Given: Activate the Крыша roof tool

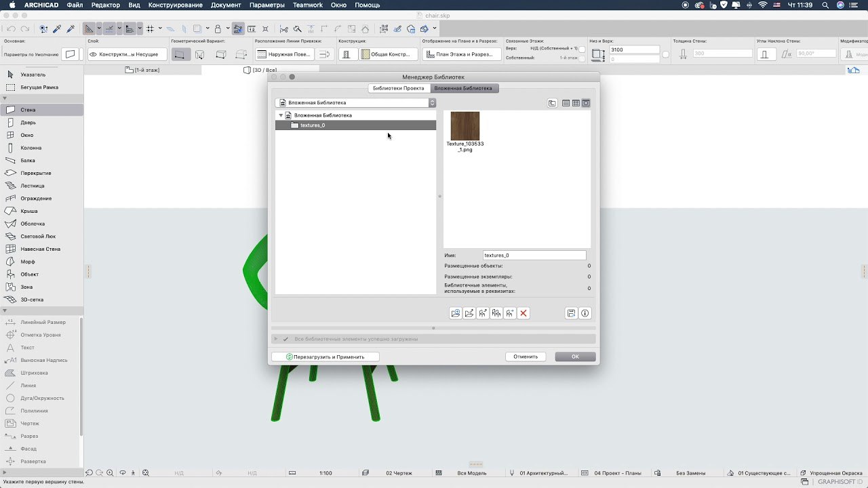Looking at the screenshot, I should 41,211.
